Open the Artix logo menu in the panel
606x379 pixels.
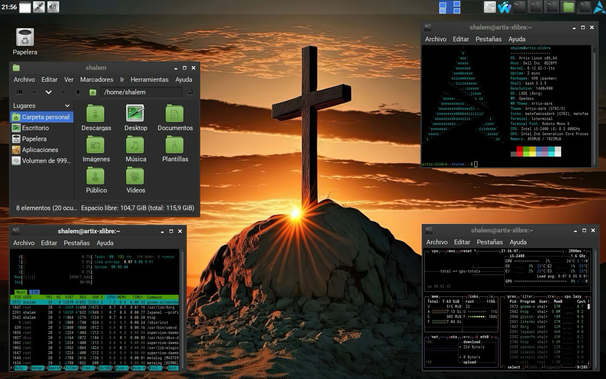coord(599,7)
